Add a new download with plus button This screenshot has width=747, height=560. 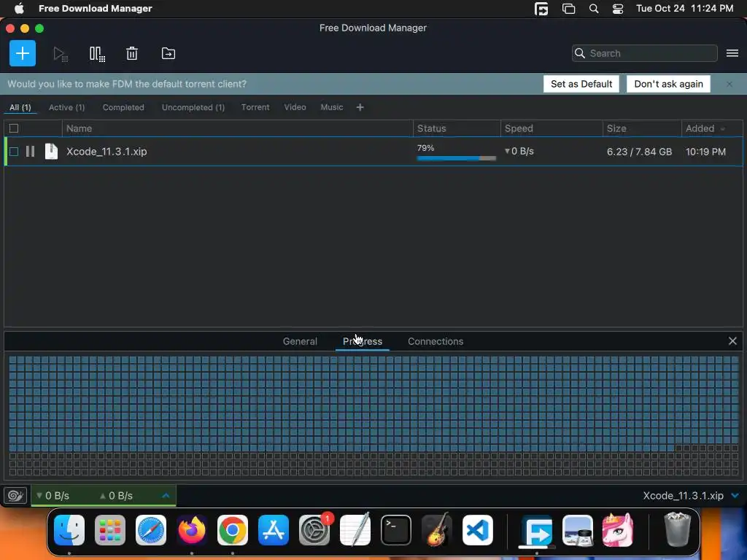tap(23, 53)
